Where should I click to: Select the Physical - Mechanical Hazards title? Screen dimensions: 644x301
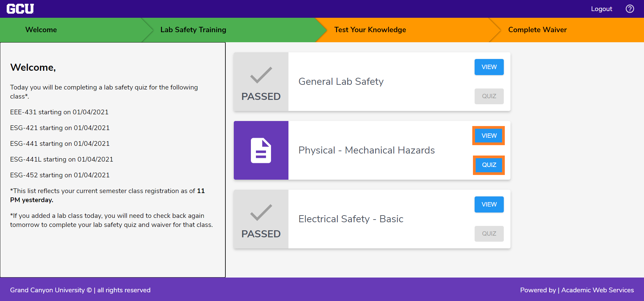point(367,150)
